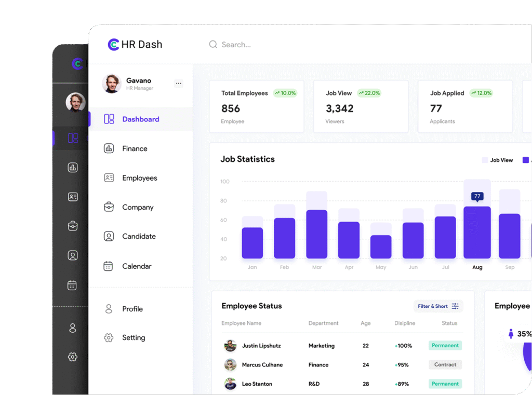Click the Company briefcase icon
Viewport: 532px width, 395px height.
click(x=109, y=207)
